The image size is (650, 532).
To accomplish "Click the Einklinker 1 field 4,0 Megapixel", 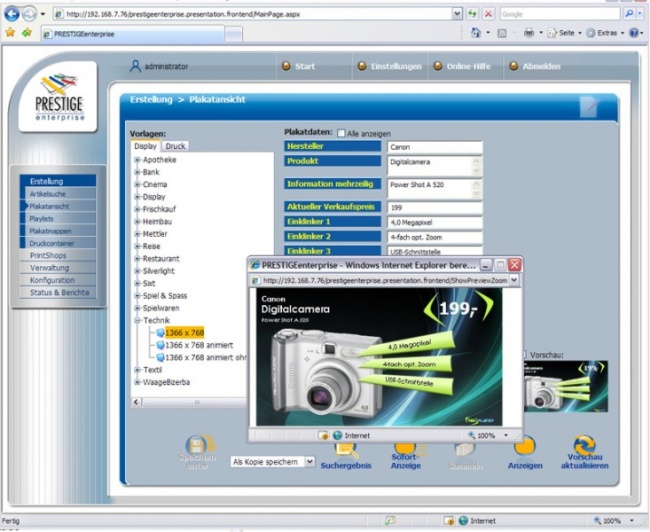I will [434, 222].
